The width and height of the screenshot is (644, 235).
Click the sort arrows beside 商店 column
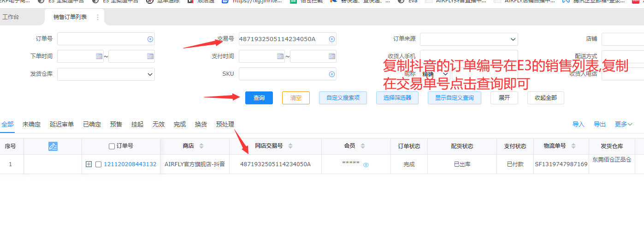pyautogui.click(x=201, y=146)
